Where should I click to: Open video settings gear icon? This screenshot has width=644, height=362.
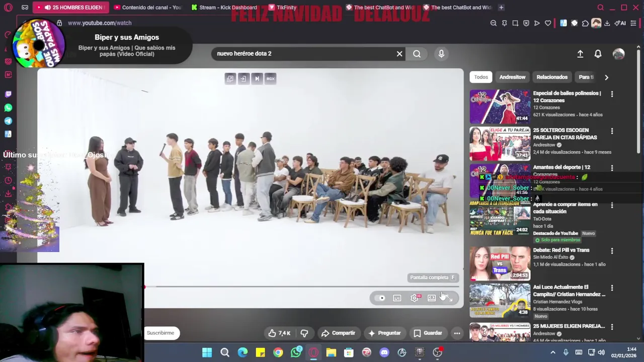pyautogui.click(x=415, y=298)
